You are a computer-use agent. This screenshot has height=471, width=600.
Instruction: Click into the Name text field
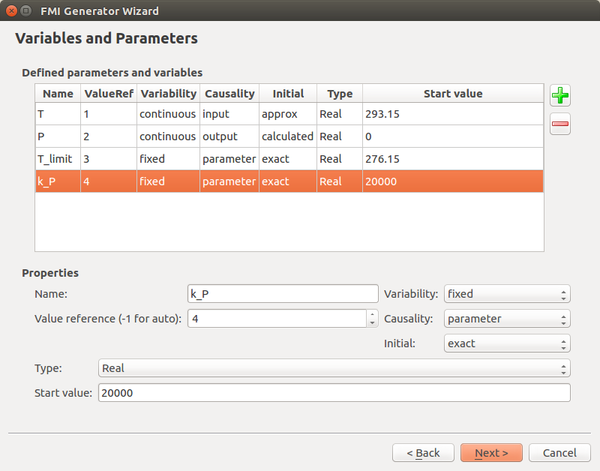(x=281, y=294)
